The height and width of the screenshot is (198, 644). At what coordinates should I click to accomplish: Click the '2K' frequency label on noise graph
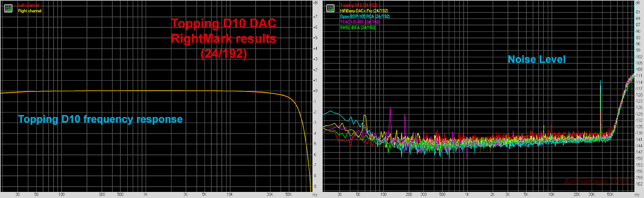[x=492, y=194]
